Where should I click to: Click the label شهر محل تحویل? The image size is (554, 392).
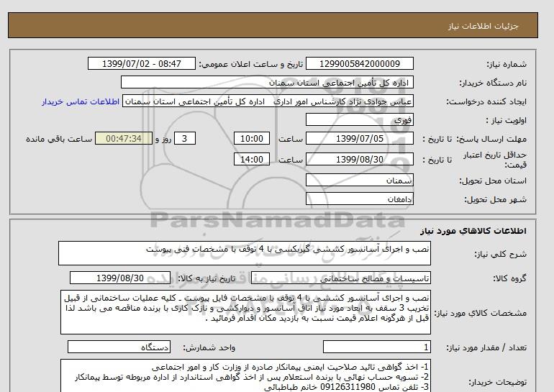[495, 199]
